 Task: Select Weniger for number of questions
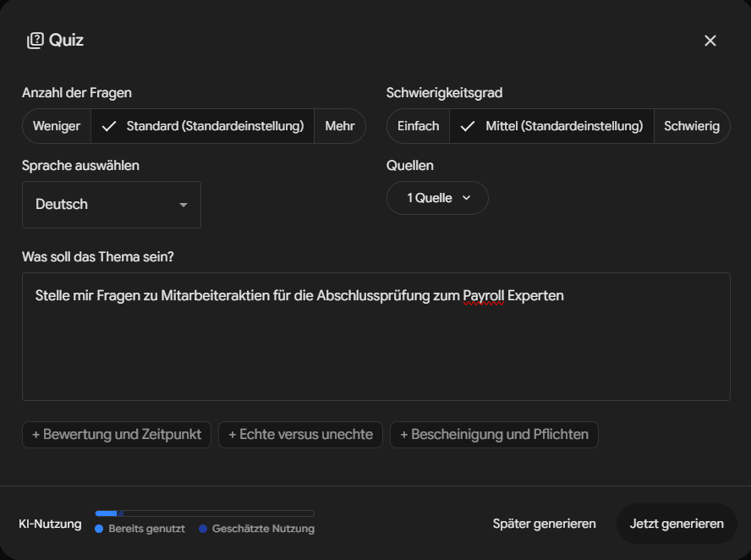point(57,126)
